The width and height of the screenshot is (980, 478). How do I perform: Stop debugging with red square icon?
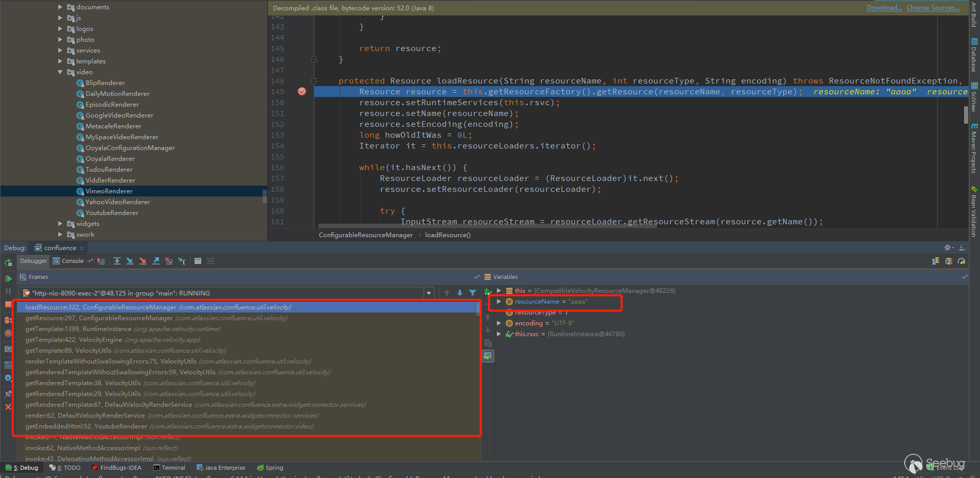[8, 304]
